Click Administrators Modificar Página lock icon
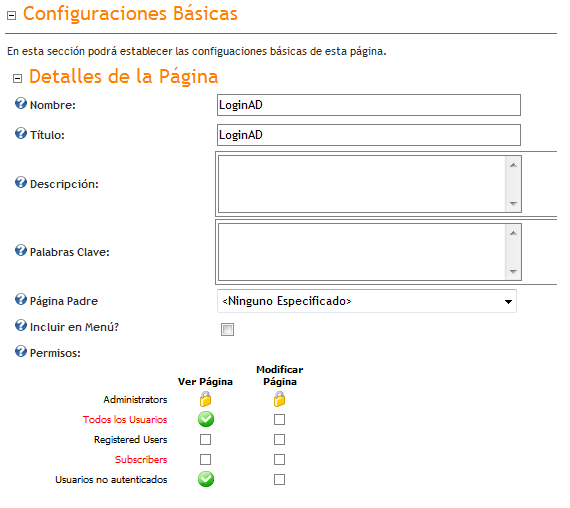 (x=280, y=399)
